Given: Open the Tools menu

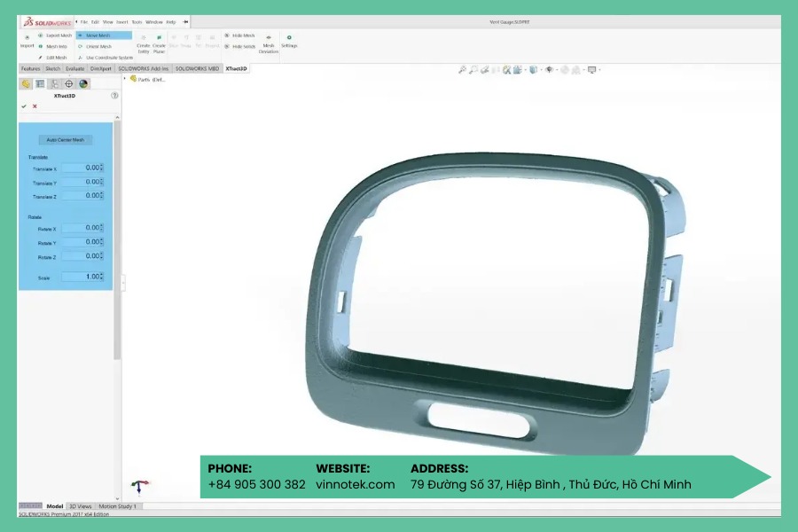Looking at the screenshot, I should [x=137, y=22].
